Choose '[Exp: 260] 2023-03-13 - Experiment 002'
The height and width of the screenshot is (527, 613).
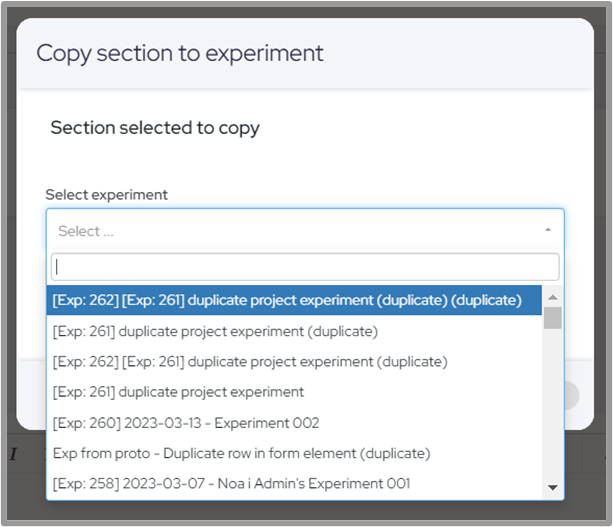pos(186,423)
